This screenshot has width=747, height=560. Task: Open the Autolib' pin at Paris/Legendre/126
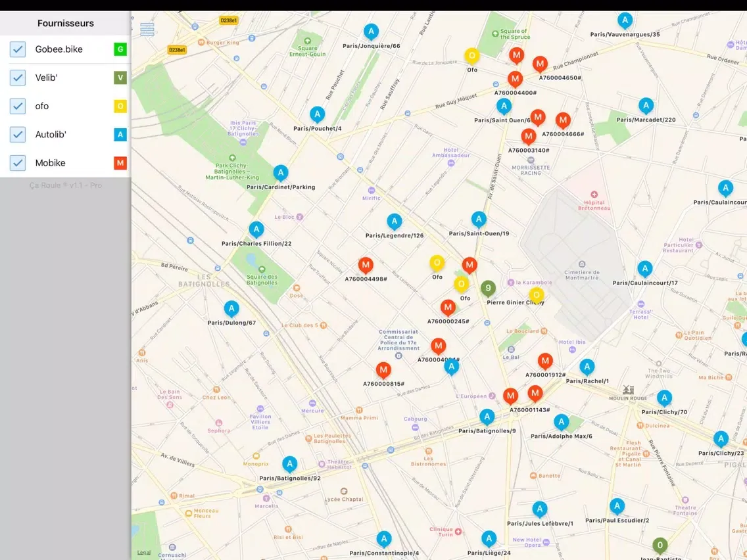(395, 222)
